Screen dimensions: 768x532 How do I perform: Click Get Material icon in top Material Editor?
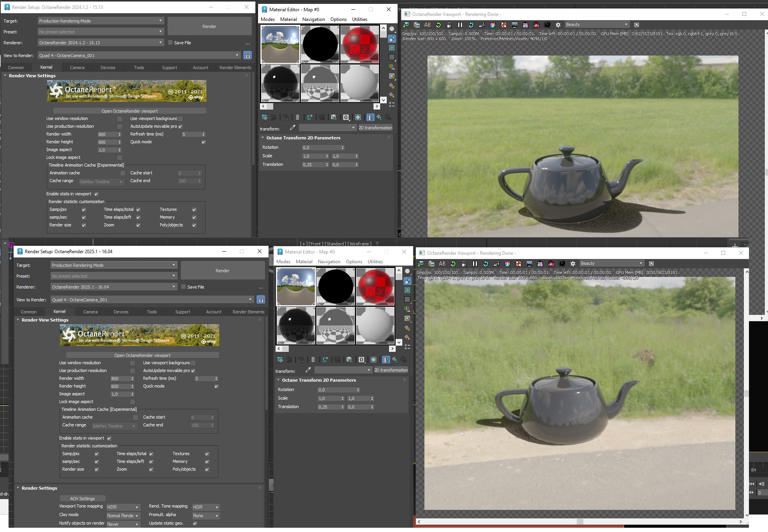pyautogui.click(x=265, y=117)
